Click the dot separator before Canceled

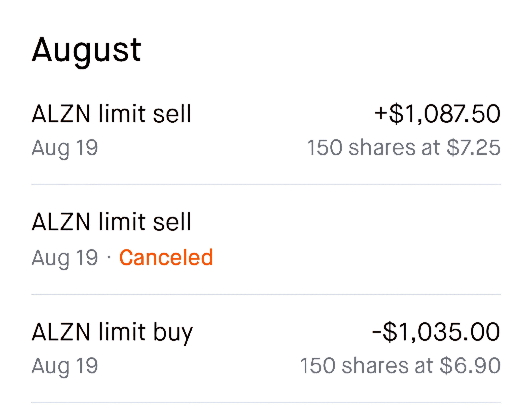(109, 258)
